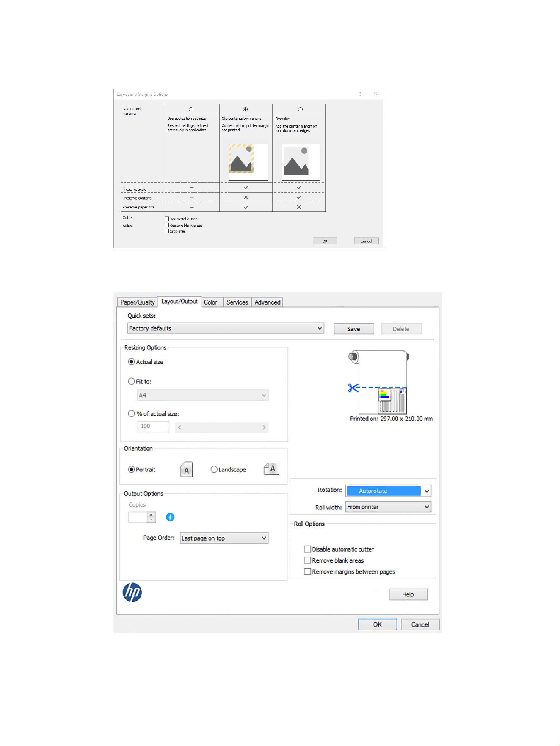
Task: Select Landscape orientation radio button
Action: (x=214, y=469)
